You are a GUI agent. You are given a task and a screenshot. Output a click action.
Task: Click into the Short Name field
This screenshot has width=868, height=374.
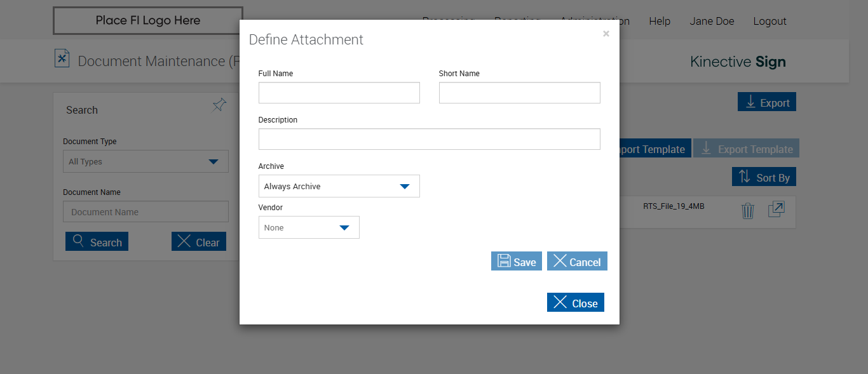pos(519,93)
